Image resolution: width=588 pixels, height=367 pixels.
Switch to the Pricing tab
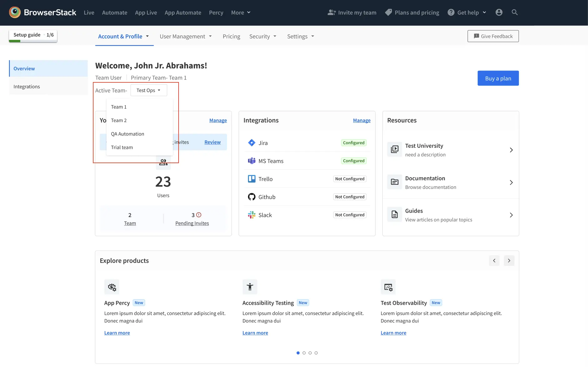click(231, 36)
